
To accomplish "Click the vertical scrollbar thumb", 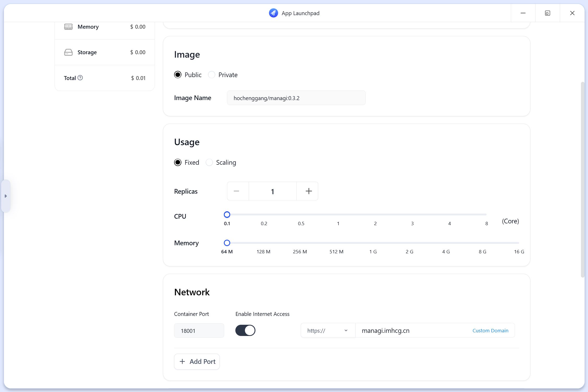I will (x=583, y=180).
